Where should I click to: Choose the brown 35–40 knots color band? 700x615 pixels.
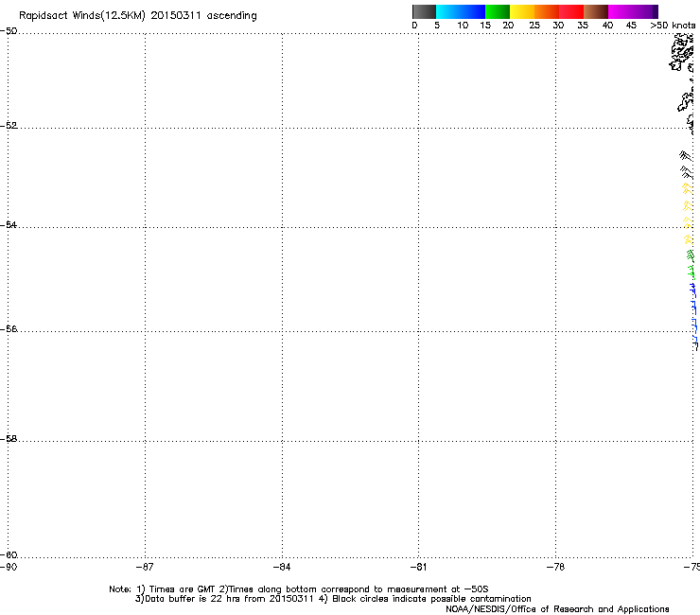click(x=596, y=11)
